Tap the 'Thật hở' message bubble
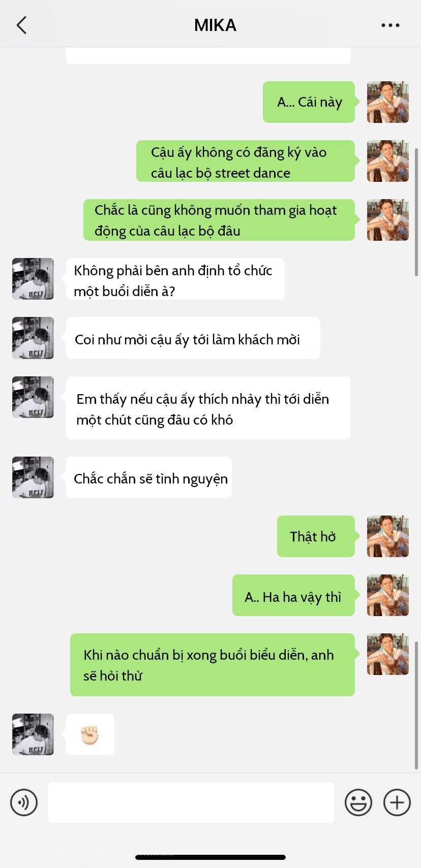The image size is (421, 868). (x=316, y=536)
